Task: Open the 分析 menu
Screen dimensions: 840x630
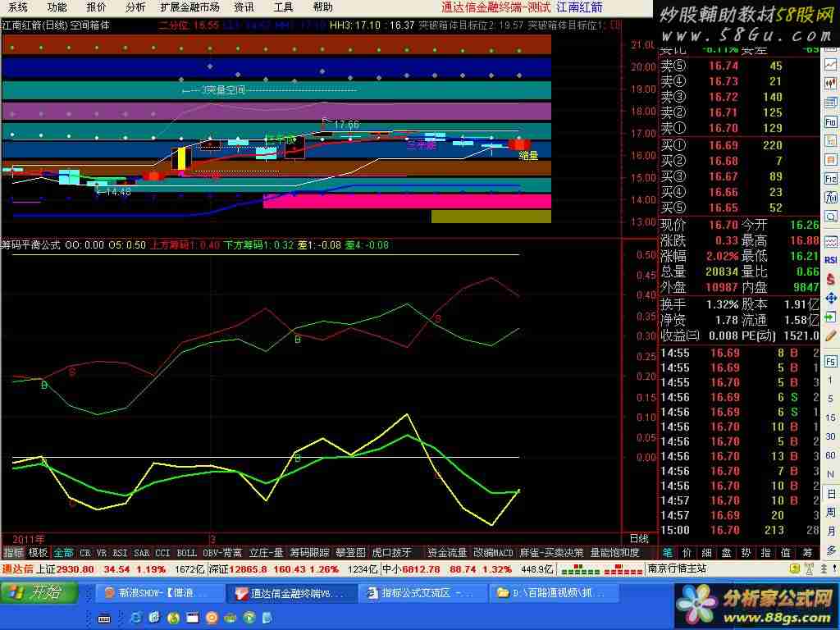Action: click(x=135, y=7)
